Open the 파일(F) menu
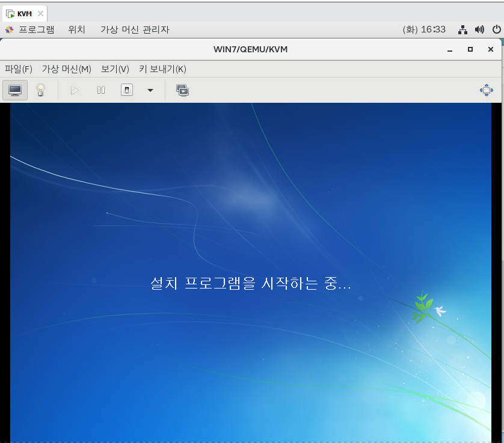 tap(18, 69)
